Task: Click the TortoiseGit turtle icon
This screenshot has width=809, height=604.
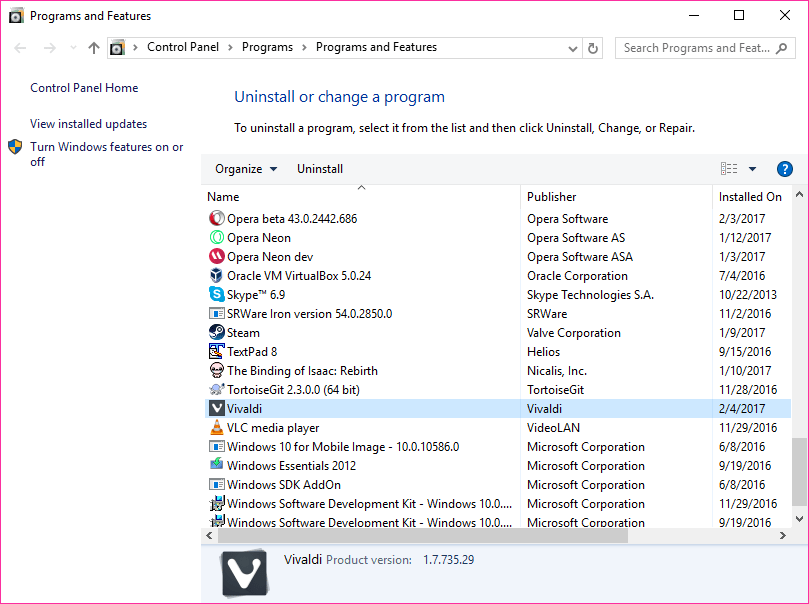Action: point(217,390)
